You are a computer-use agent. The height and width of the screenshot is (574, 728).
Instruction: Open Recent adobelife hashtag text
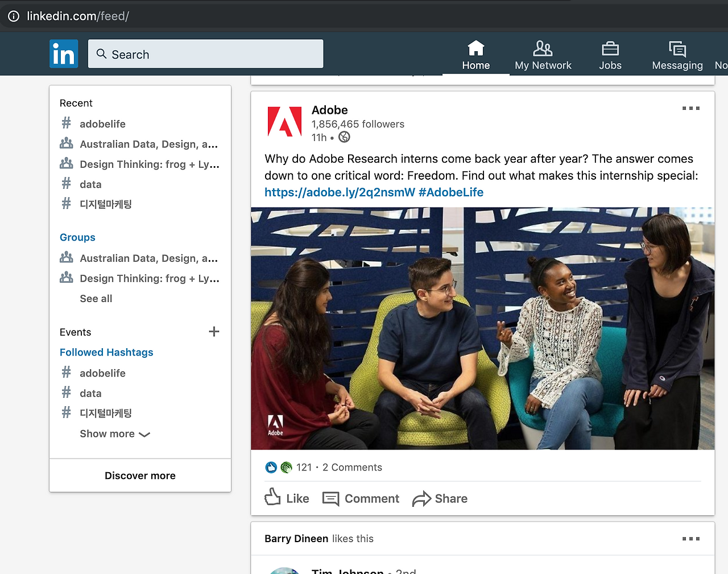point(102,124)
